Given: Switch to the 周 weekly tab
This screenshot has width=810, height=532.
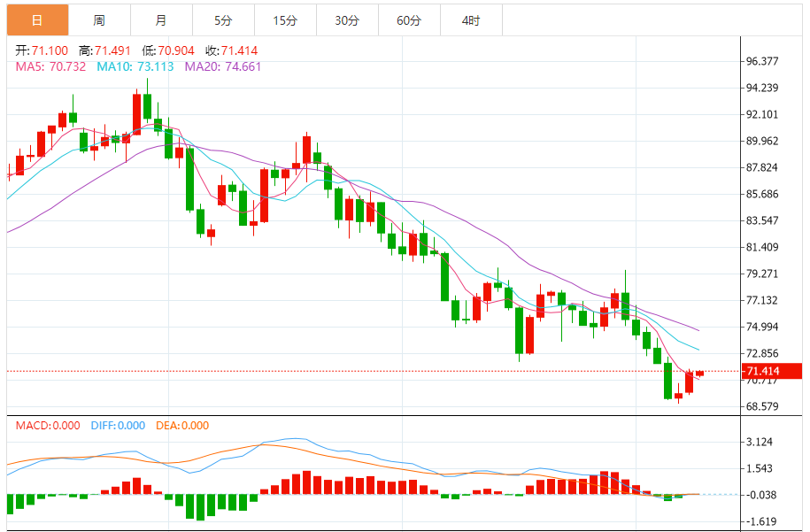Looking at the screenshot, I should coord(99,20).
